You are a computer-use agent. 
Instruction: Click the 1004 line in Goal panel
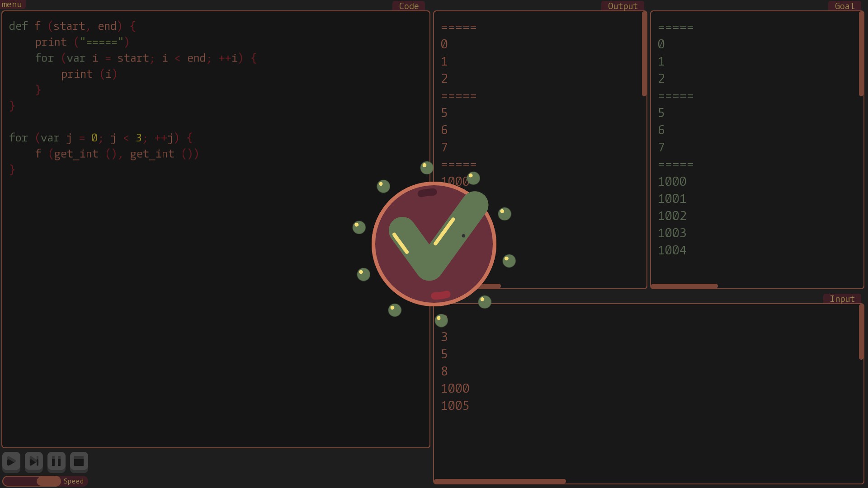[672, 250]
